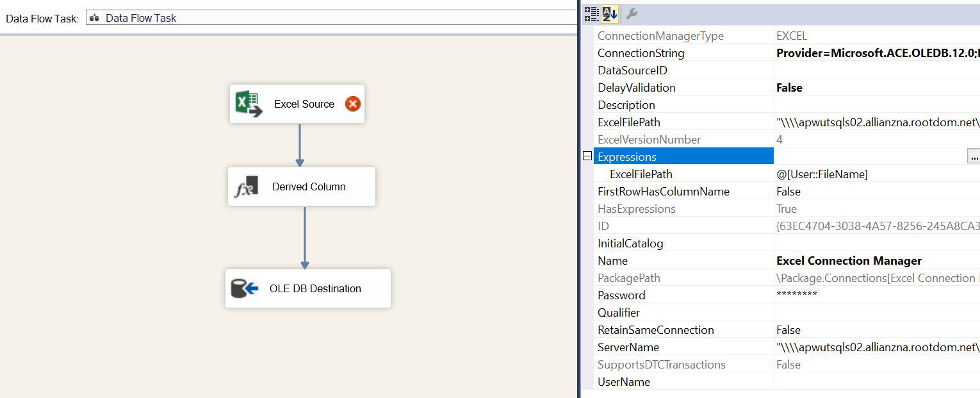Click the OLE DB Destination database icon

pyautogui.click(x=245, y=288)
